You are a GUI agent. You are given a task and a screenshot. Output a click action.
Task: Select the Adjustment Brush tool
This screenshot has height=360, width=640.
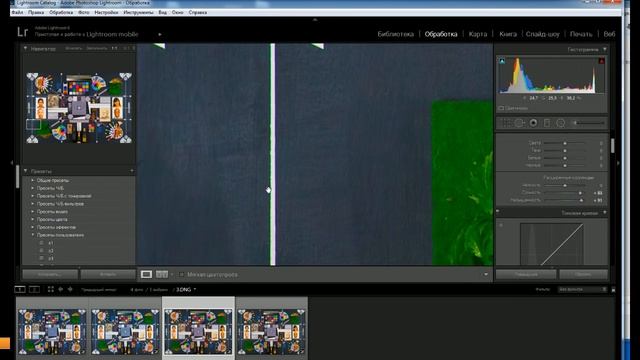pos(588,123)
